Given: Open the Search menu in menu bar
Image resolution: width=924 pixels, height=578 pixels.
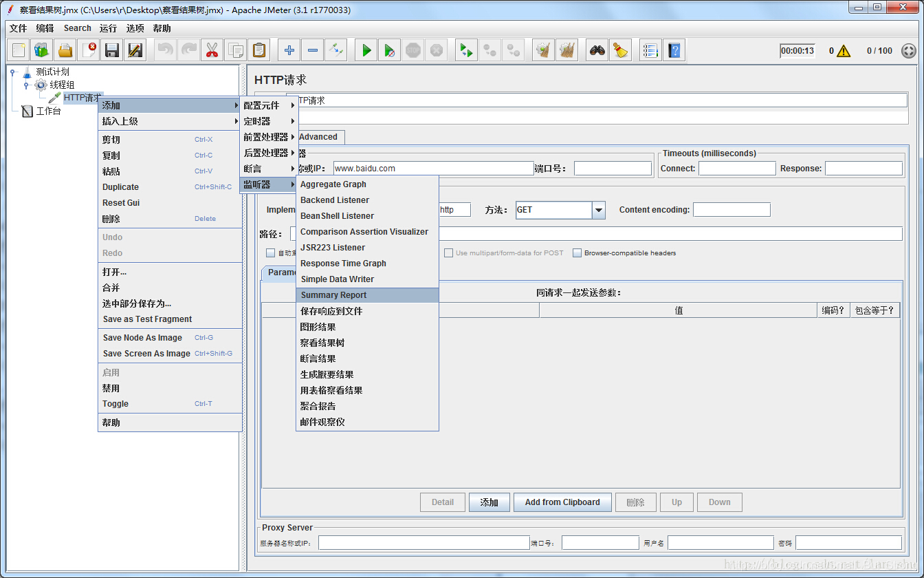Looking at the screenshot, I should (78, 28).
